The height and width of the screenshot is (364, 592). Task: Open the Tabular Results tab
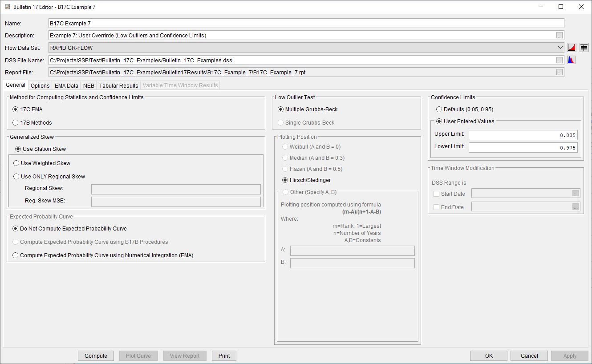(118, 85)
